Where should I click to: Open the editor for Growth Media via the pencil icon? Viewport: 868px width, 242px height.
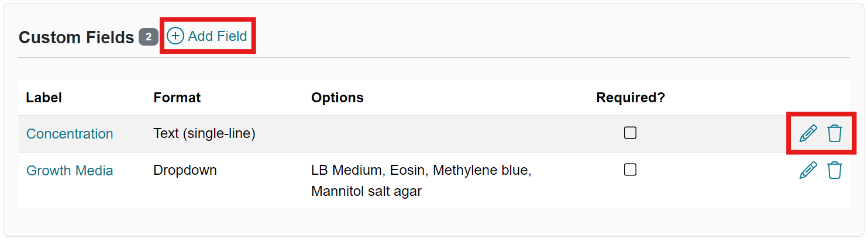point(808,171)
